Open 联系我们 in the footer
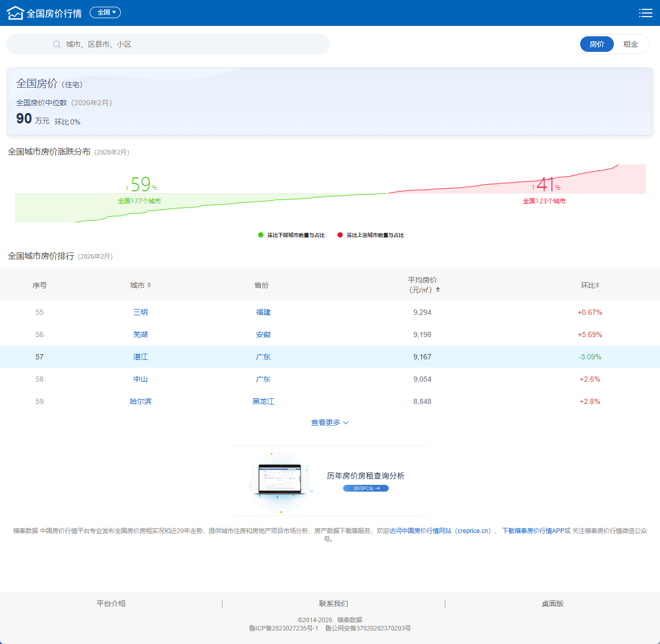 (x=333, y=604)
